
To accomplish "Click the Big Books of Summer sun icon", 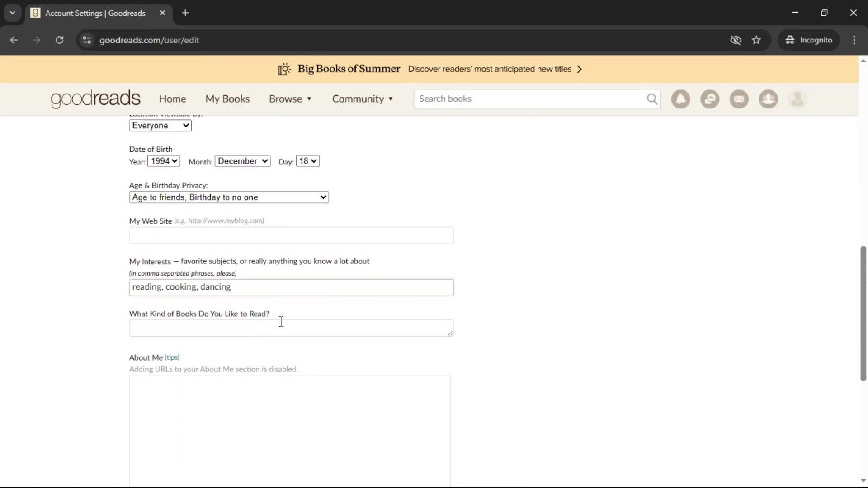I will click(x=284, y=69).
